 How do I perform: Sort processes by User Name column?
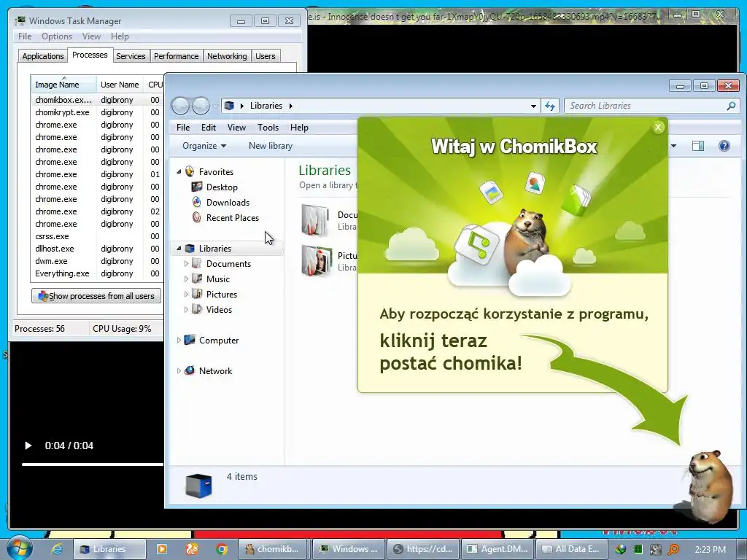pyautogui.click(x=120, y=85)
